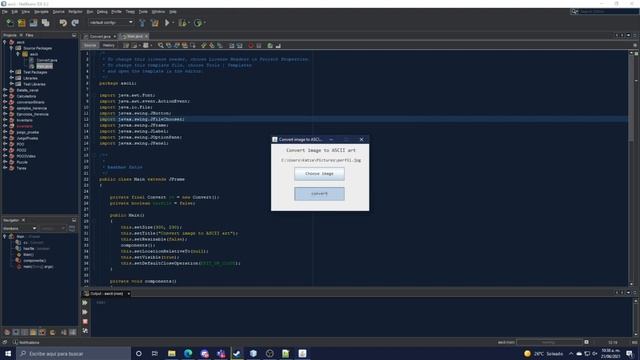640x360 pixels.
Task: Close the Navigator panel
Action: pos(23,220)
